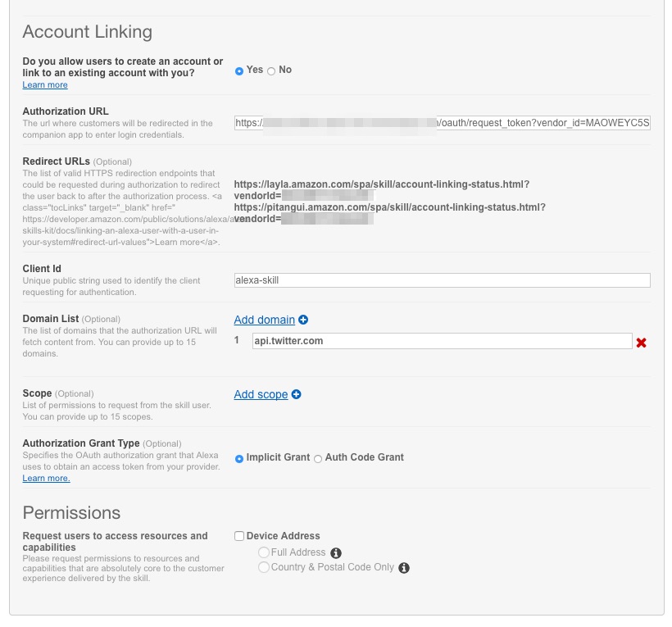Select the Full Address radio option
The image size is (672, 627).
pos(264,553)
